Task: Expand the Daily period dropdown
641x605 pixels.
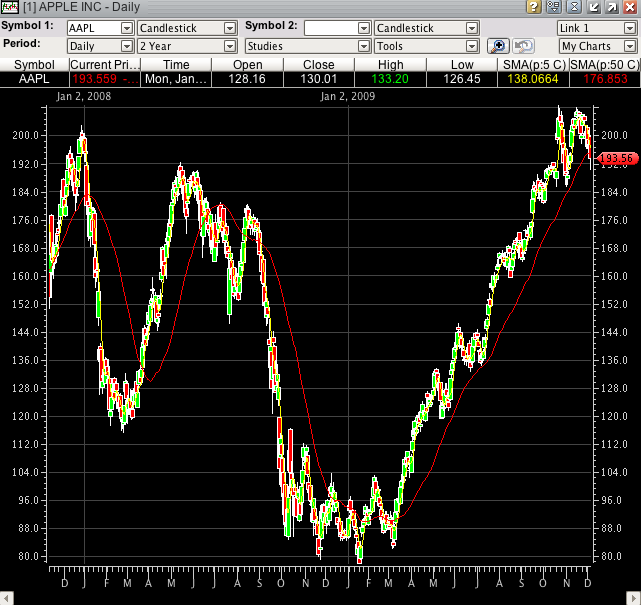Action: pos(126,46)
